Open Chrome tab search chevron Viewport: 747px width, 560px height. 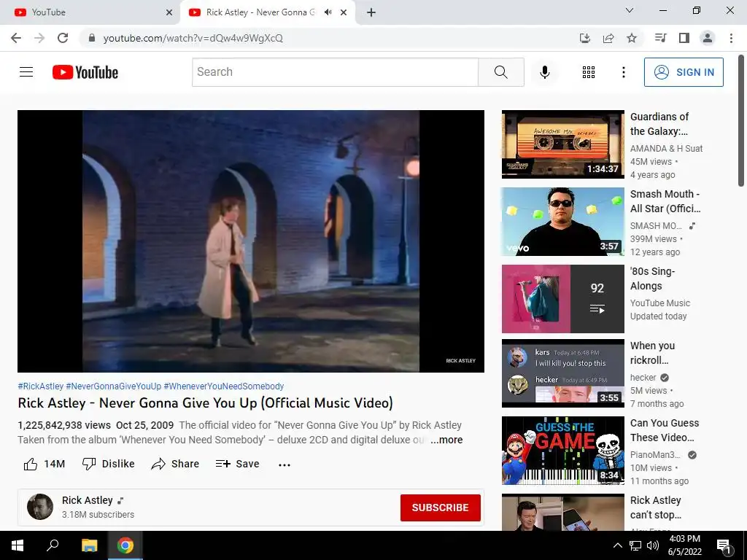pos(630,10)
